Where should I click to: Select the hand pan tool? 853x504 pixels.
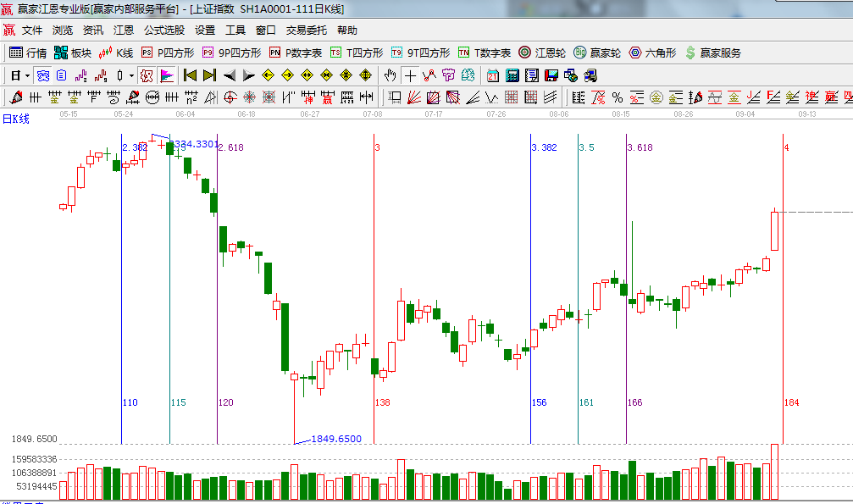[390, 75]
